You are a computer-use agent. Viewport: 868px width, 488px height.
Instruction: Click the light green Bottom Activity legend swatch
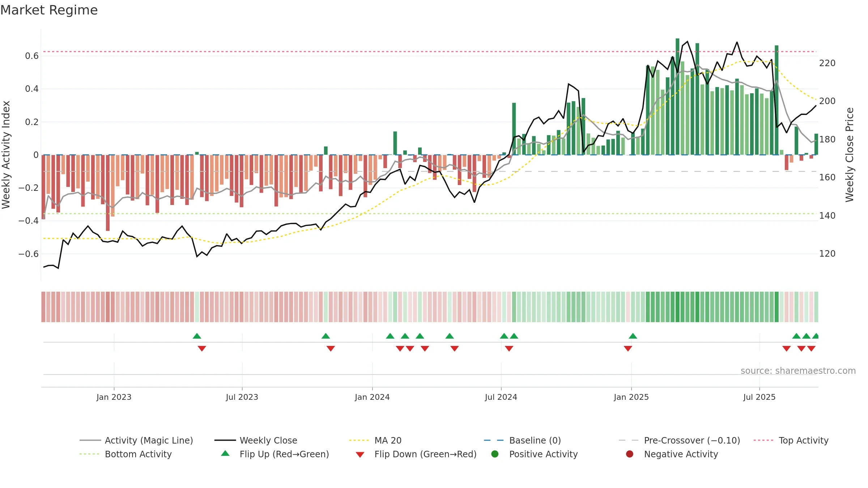(x=89, y=454)
